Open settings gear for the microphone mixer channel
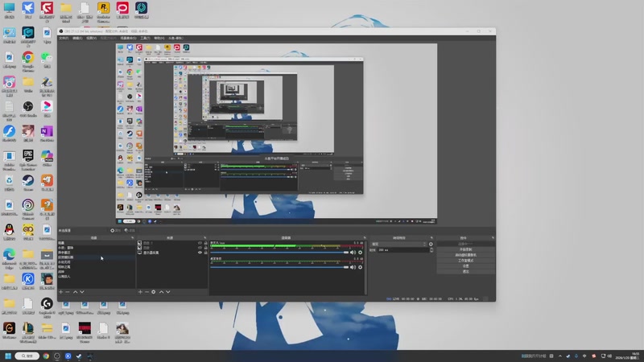The image size is (644, 362). 360,253
